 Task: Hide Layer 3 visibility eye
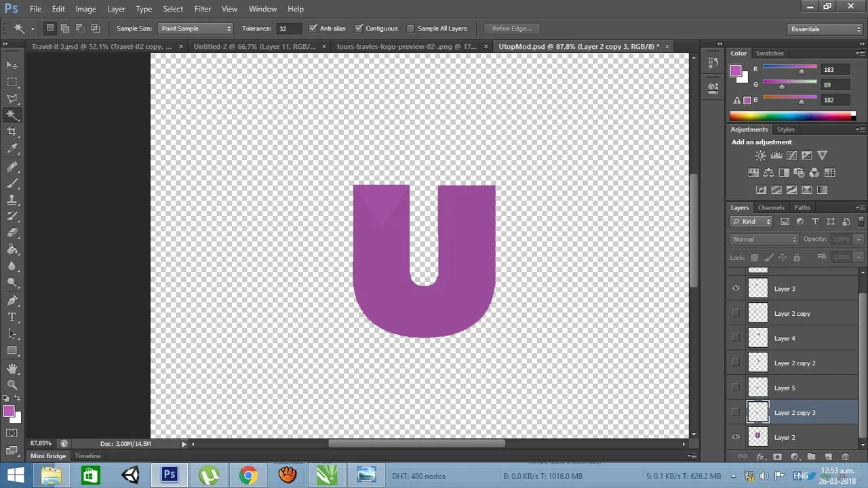[x=736, y=289]
